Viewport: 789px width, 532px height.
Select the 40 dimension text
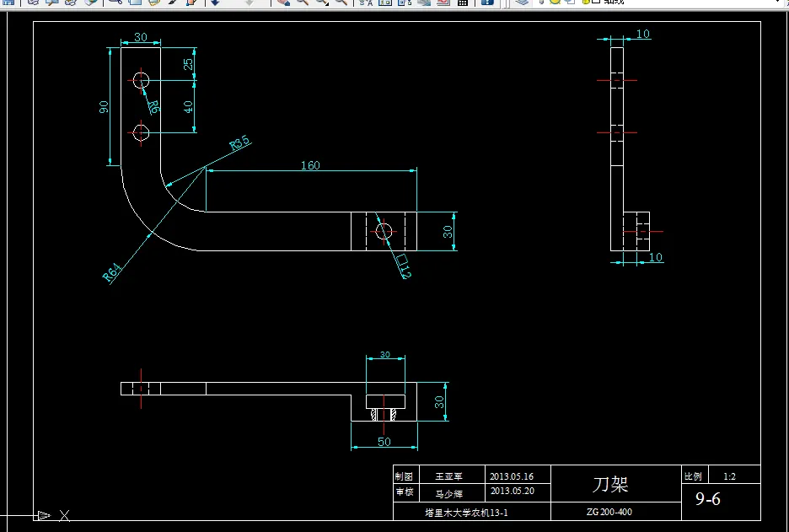coord(188,106)
